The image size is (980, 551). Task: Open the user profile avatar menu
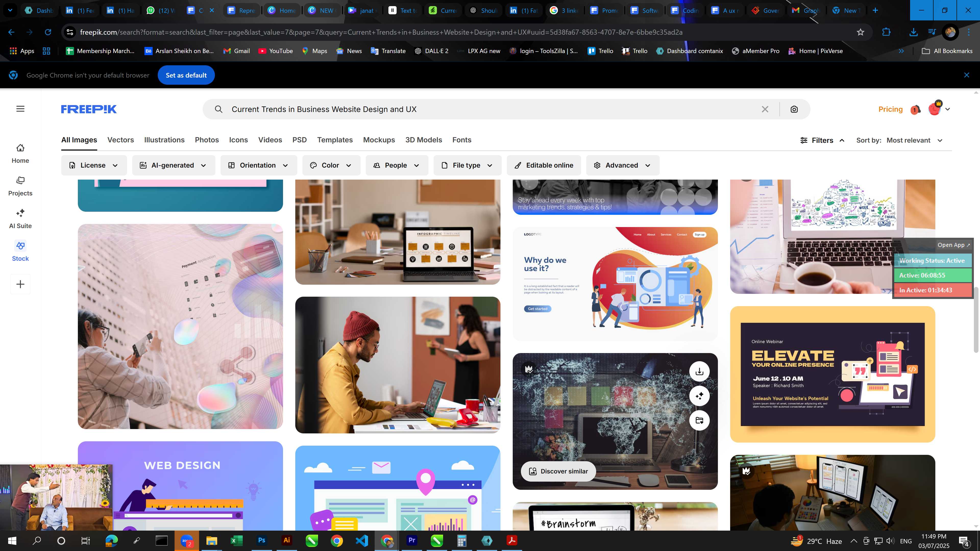click(939, 109)
